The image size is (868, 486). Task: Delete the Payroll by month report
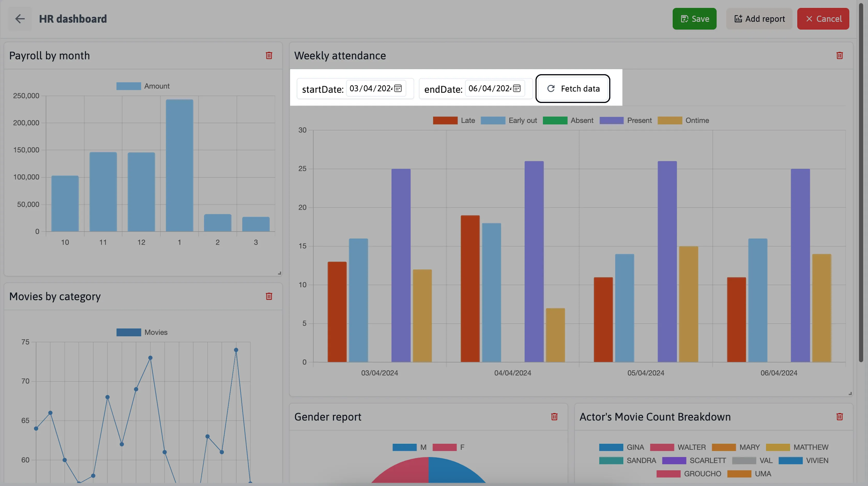point(269,56)
